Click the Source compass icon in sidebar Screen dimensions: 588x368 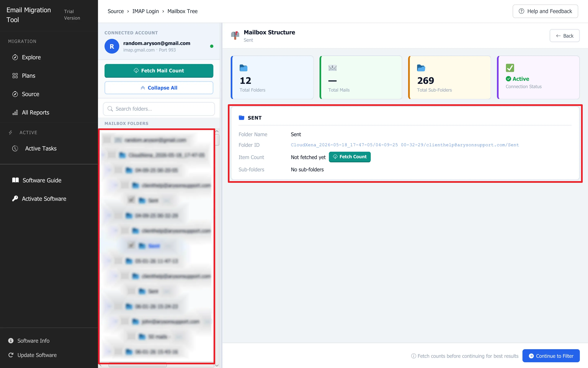[x=15, y=94]
